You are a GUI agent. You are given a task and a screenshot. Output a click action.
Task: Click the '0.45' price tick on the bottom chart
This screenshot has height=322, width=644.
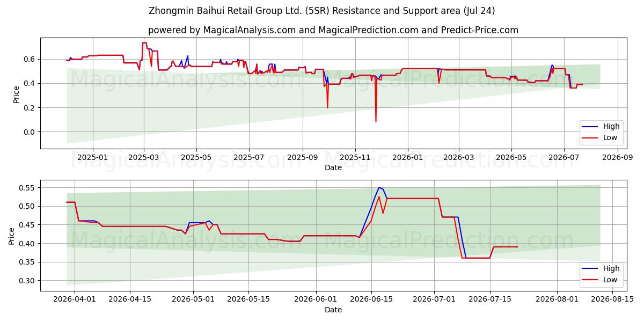coord(28,225)
